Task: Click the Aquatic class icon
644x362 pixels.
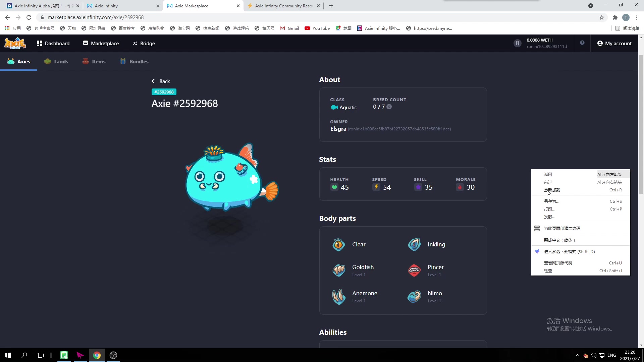Action: point(334,107)
